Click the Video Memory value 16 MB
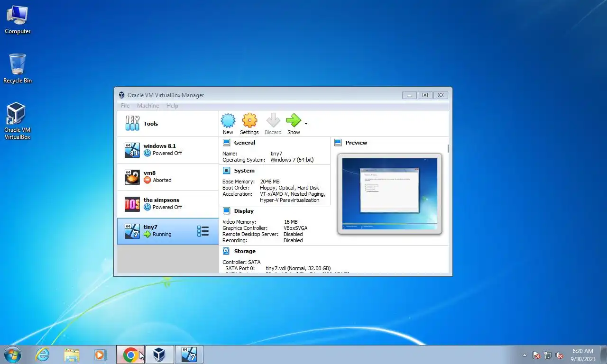 (291, 222)
